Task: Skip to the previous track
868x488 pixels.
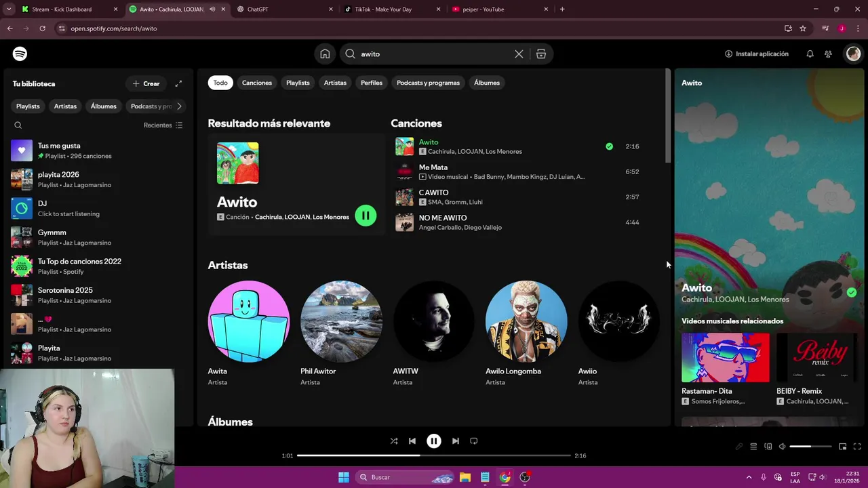Action: point(412,441)
